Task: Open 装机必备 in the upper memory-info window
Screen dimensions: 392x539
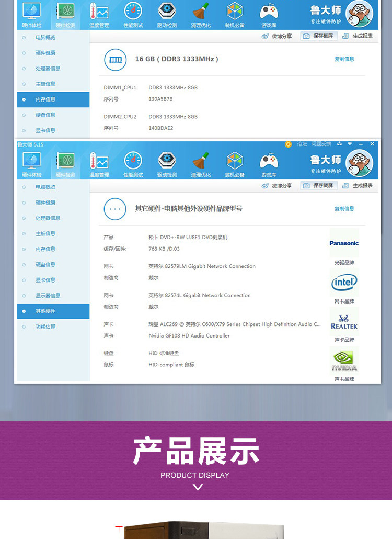Action: click(x=235, y=15)
